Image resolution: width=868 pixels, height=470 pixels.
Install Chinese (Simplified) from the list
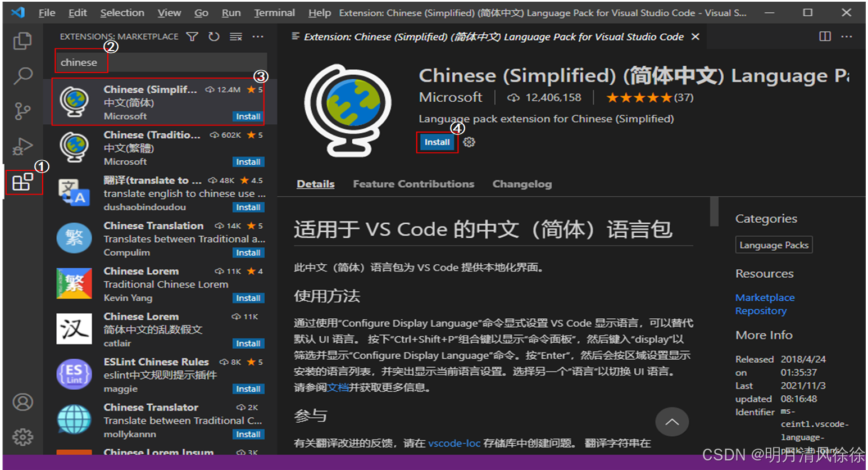[x=248, y=116]
